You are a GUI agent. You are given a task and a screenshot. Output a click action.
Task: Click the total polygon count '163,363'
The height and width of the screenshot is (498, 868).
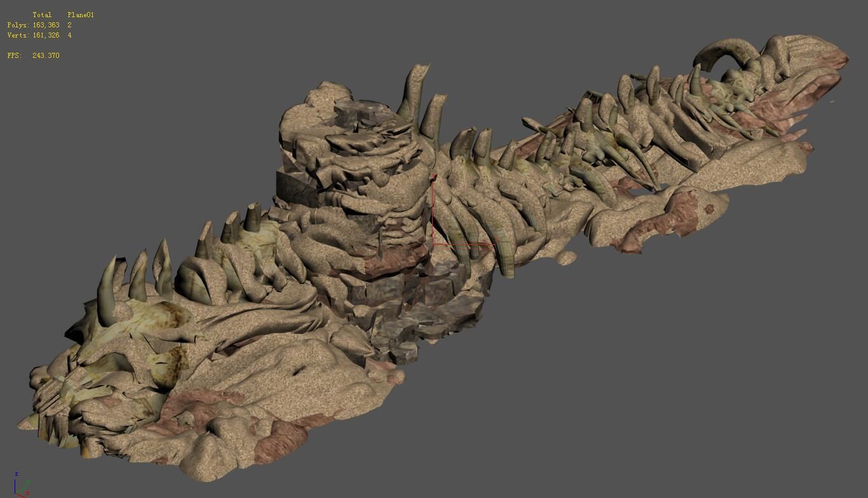(x=46, y=25)
